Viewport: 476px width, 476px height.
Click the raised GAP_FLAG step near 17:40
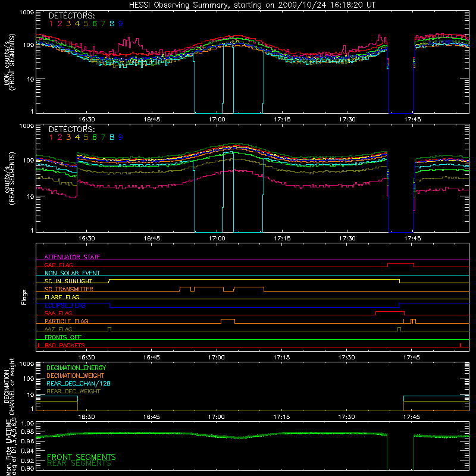tap(400, 264)
